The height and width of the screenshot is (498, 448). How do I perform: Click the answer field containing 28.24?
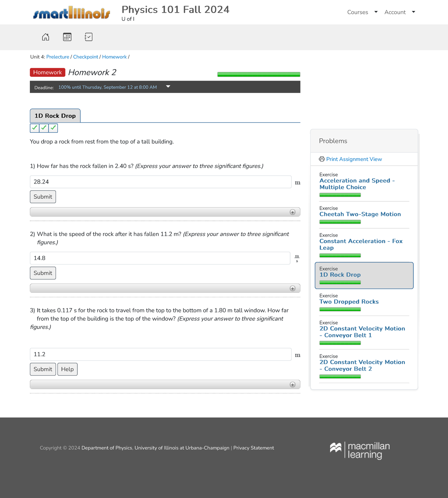pyautogui.click(x=161, y=182)
